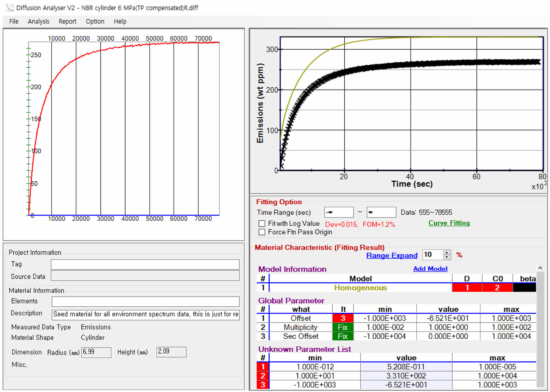Toggle the green Fix cell for Multiplicity

[343, 327]
